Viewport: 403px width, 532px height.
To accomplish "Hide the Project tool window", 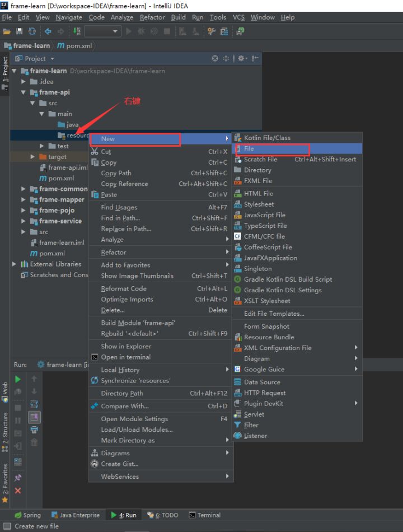I will (255, 58).
